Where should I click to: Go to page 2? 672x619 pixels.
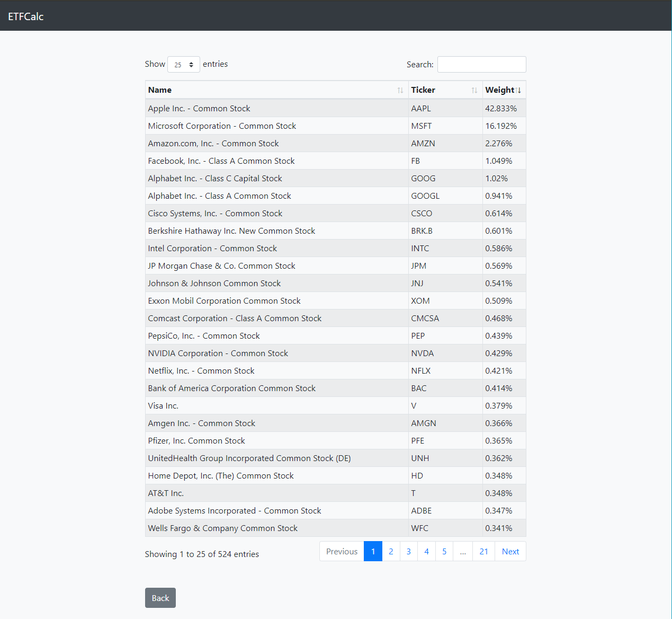coord(391,551)
